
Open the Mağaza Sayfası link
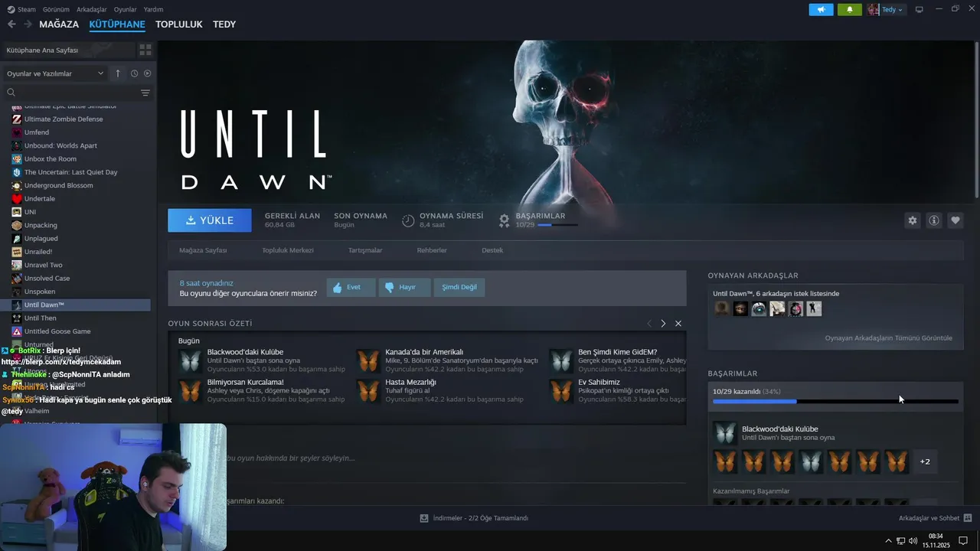(203, 250)
